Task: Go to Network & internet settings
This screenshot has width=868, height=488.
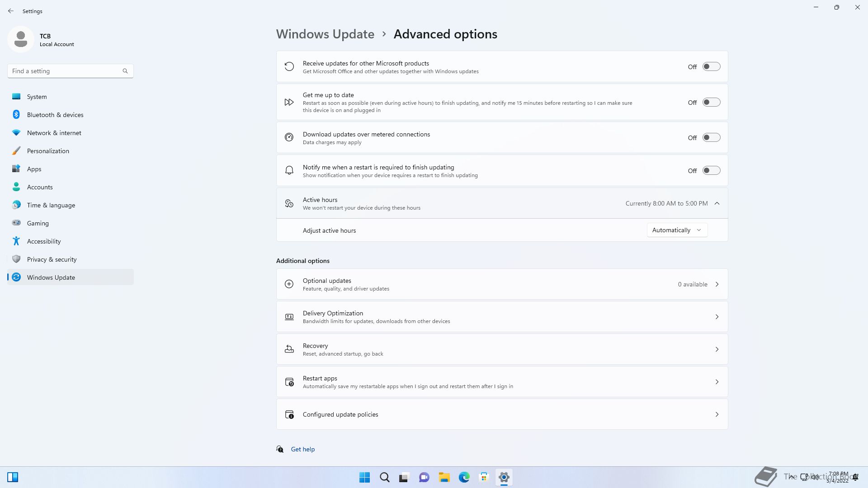Action: click(x=71, y=132)
